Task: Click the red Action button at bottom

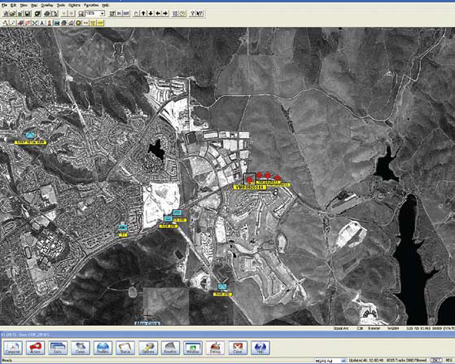Action: pos(35,348)
